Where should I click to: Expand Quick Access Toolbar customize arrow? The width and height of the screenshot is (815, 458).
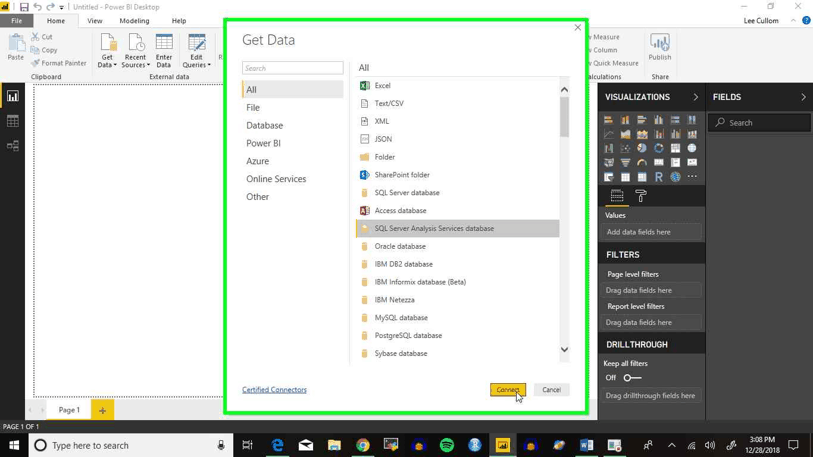(x=62, y=7)
